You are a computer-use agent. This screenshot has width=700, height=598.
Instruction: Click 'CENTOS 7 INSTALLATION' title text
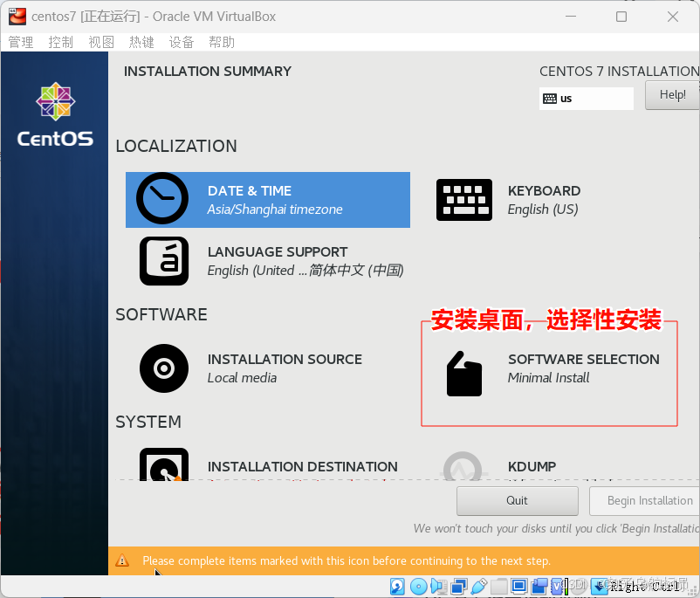(x=619, y=72)
